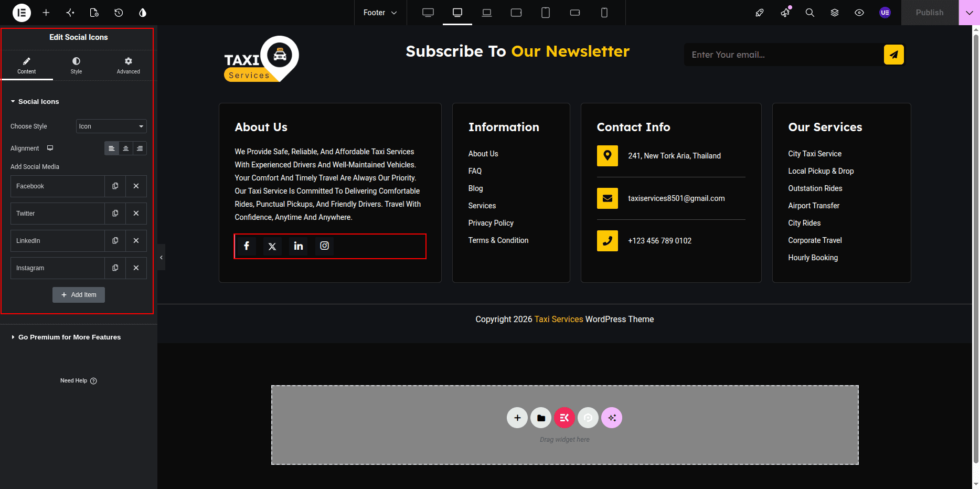
Task: Set alignment to right
Action: point(140,148)
